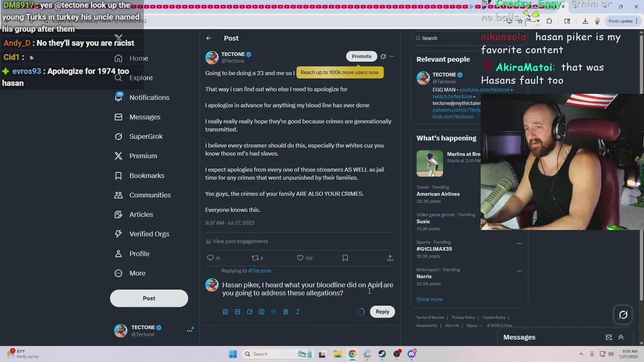Click the Grok enhance icon in reply toolbar
Viewport: 644px width, 362px height.
[x=250, y=312]
